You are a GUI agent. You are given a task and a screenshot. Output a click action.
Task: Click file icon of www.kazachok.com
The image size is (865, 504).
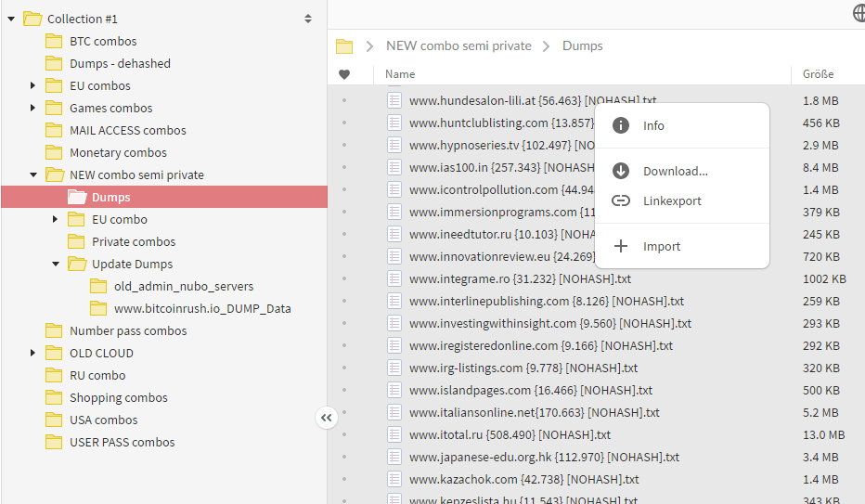(394, 479)
